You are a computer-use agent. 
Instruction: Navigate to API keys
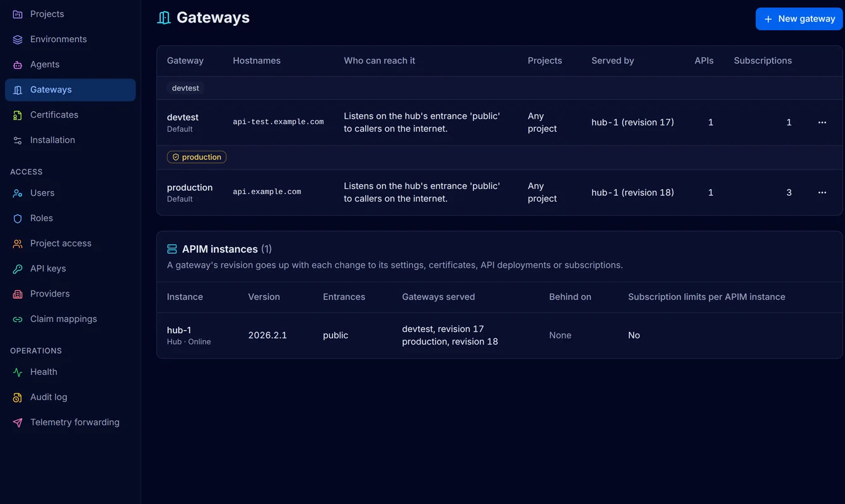70,268
